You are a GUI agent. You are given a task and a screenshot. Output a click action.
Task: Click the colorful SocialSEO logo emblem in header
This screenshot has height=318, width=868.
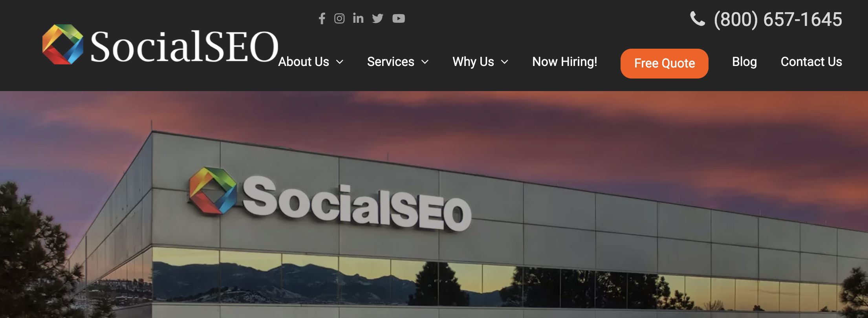click(x=63, y=44)
